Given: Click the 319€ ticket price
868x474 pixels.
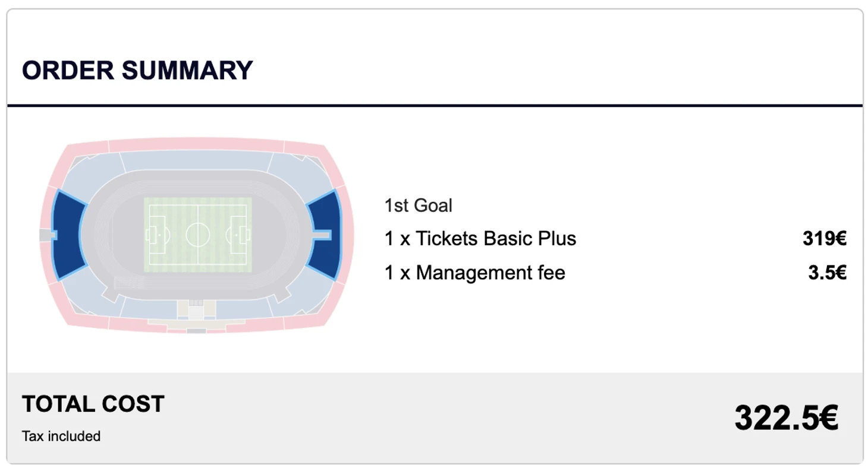Looking at the screenshot, I should [x=825, y=239].
